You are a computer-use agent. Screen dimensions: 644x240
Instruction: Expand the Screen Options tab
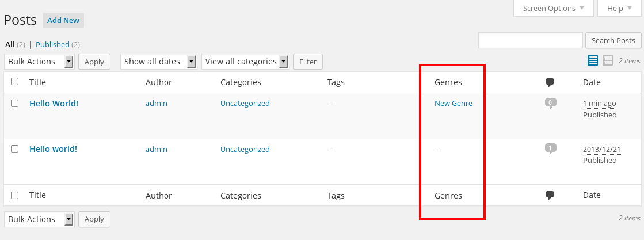(x=554, y=8)
